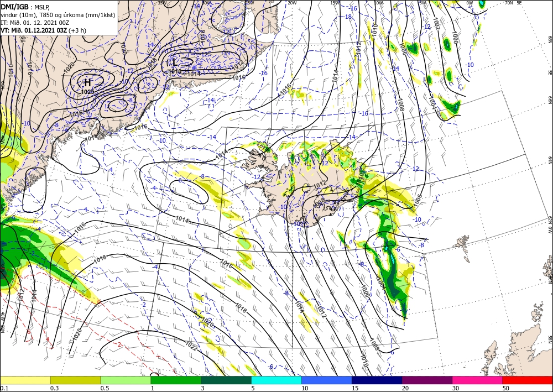Select the purple 20–30 mm legend swatch
Image resolution: width=553 pixels, height=392 pixels.
click(427, 380)
